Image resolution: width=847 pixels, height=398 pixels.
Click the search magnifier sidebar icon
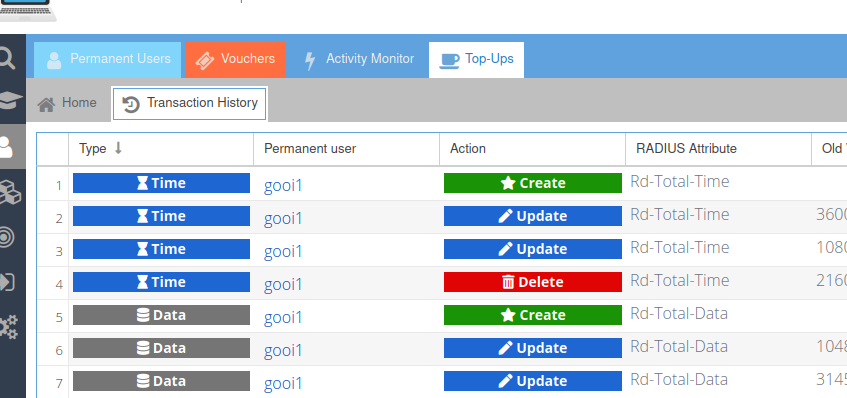tap(8, 58)
